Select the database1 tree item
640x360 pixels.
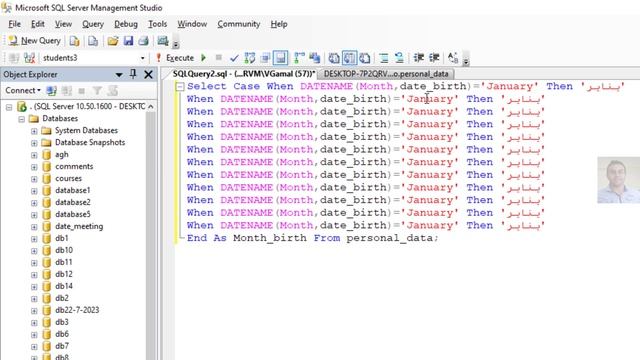coord(73,190)
